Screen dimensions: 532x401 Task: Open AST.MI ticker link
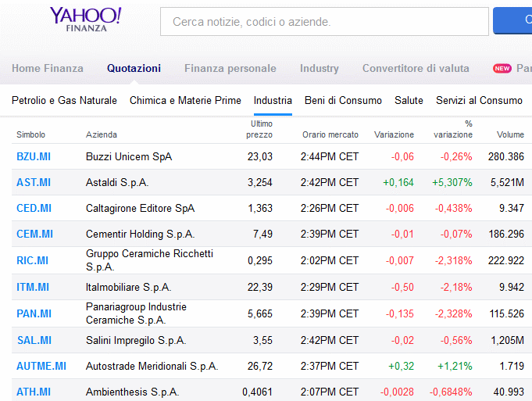coord(34,182)
